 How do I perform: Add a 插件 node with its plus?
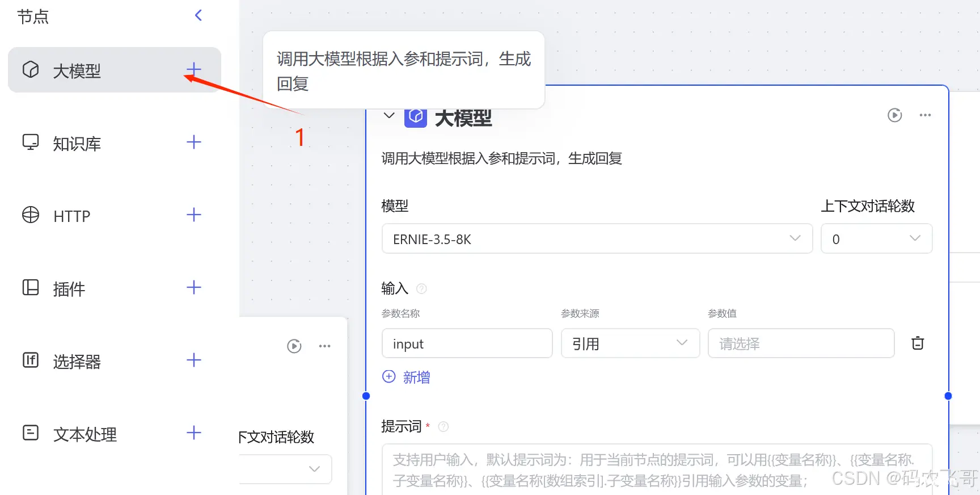[194, 287]
